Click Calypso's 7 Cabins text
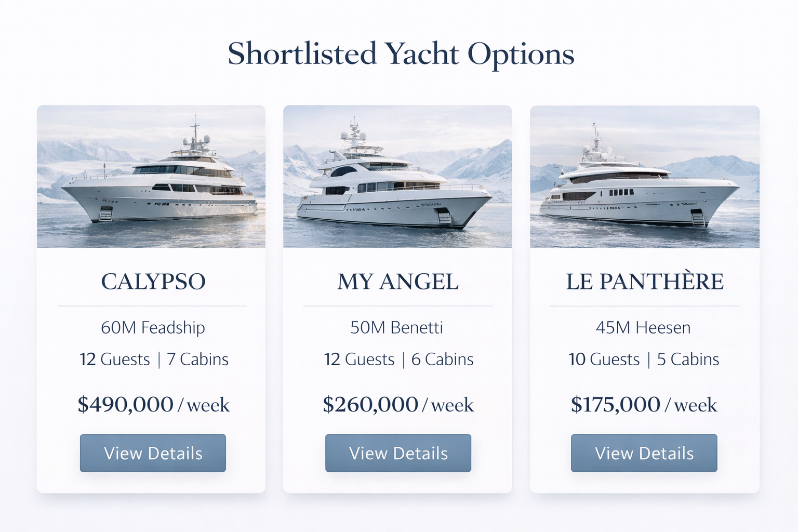This screenshot has height=532, width=798. [x=197, y=360]
